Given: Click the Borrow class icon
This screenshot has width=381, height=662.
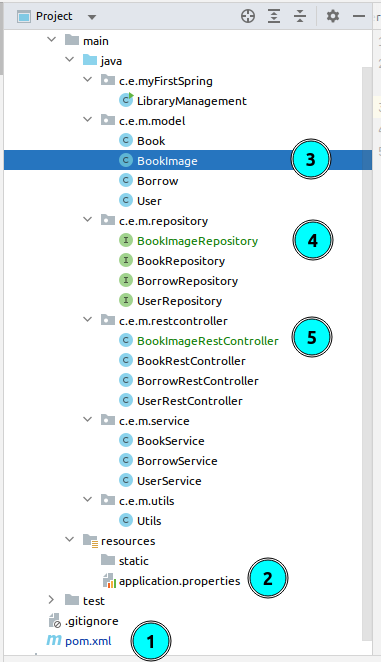Looking at the screenshot, I should (126, 180).
